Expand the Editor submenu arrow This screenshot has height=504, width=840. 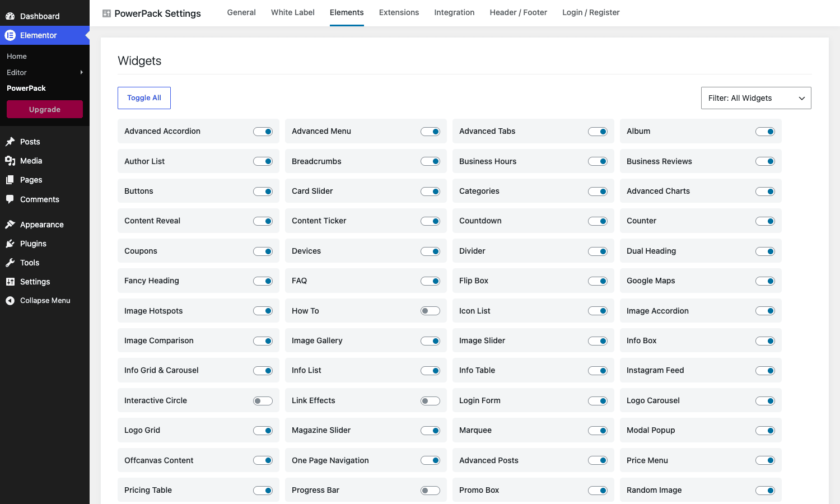pos(82,72)
